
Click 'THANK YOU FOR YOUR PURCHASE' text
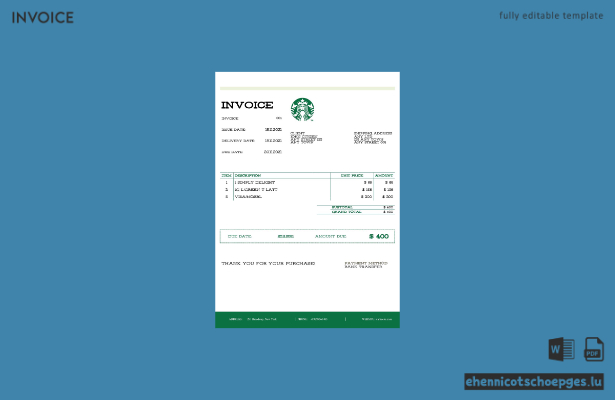click(x=268, y=263)
